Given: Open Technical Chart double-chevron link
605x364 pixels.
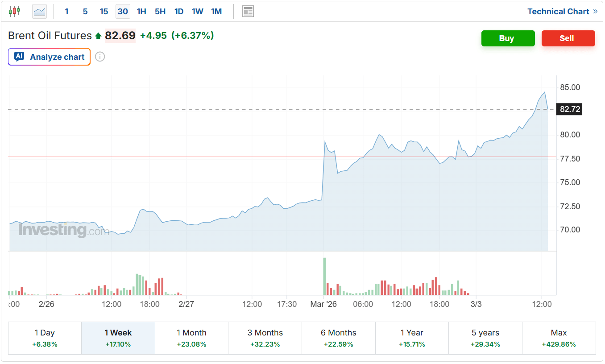Looking at the screenshot, I should click(x=595, y=12).
